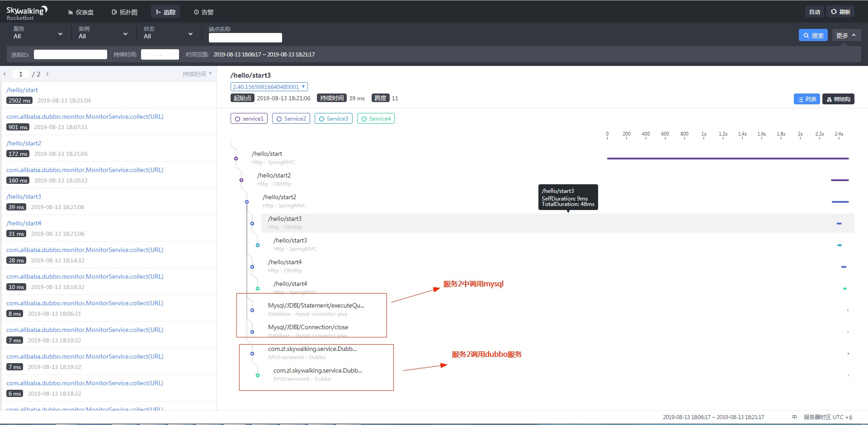The image size is (868, 425).
Task: Click the /hello/start2 OKHttp span node circle
Action: 241,180
